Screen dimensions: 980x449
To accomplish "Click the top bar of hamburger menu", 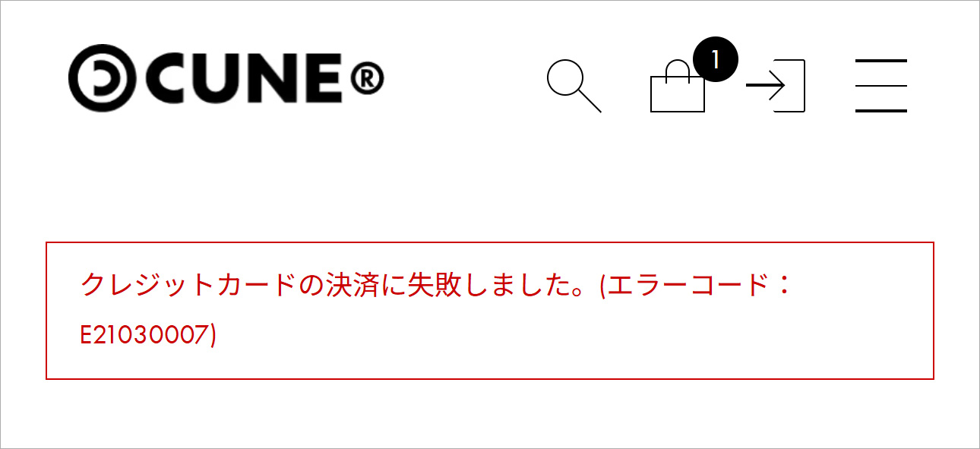I will 881,61.
